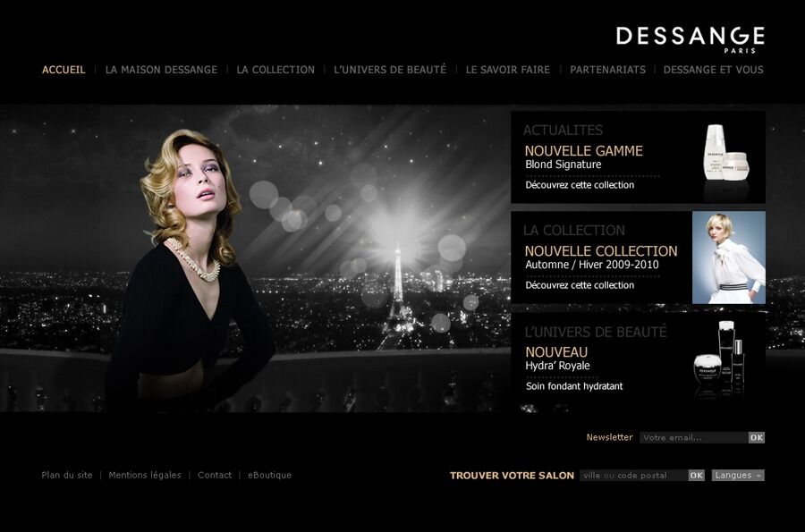Screen dimensions: 805x532
Task: Visit the Partenariats menu item
Action: [608, 70]
